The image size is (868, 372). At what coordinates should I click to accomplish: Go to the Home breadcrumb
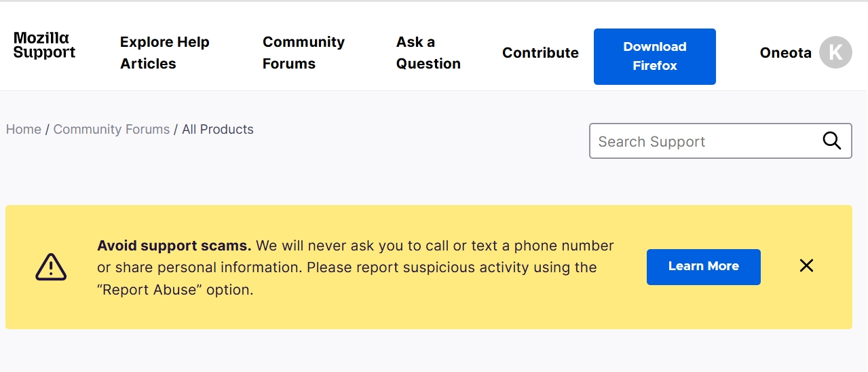pos(24,130)
